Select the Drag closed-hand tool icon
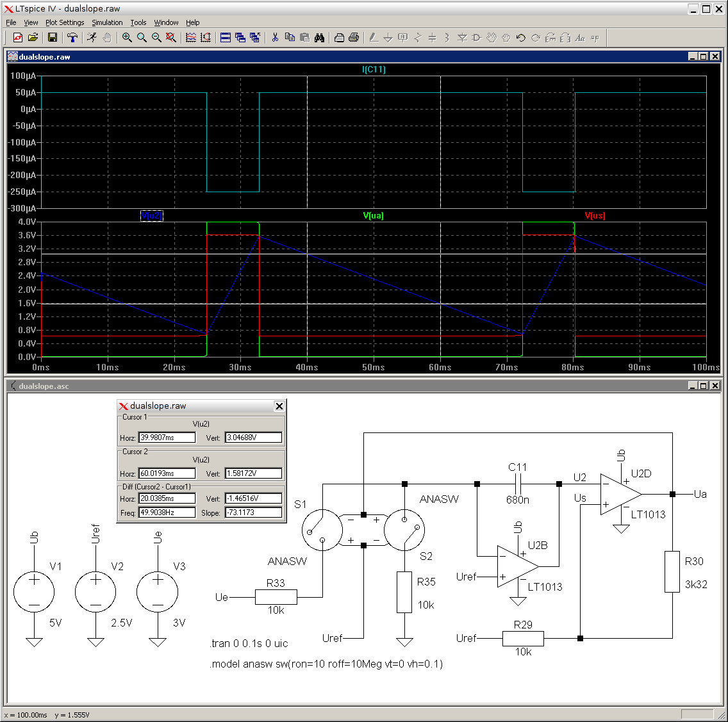 [506, 38]
